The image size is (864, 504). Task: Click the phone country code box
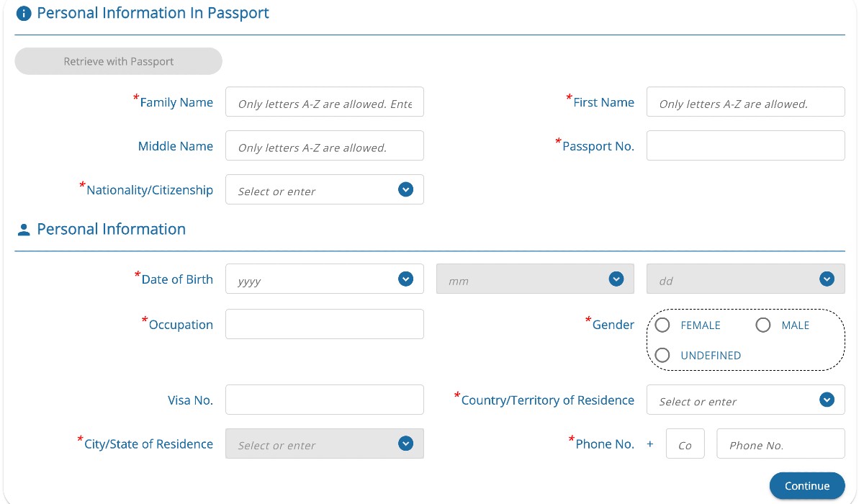685,444
